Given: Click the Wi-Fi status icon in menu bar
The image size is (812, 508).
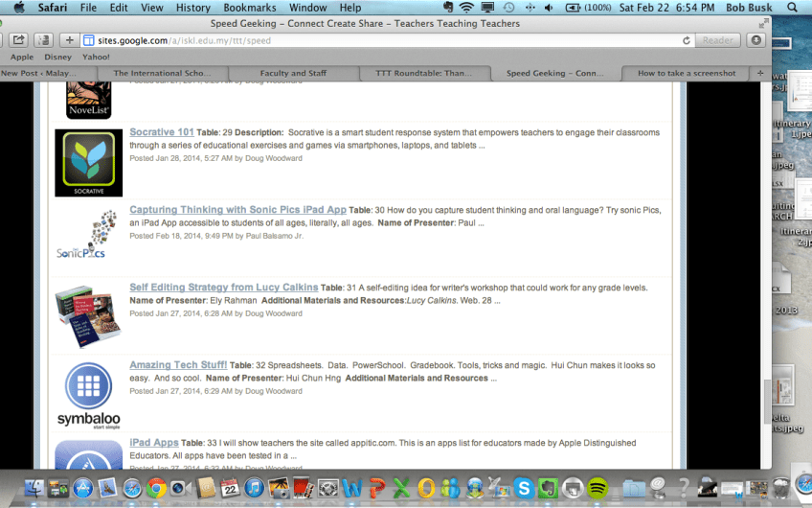Looking at the screenshot, I should click(466, 8).
